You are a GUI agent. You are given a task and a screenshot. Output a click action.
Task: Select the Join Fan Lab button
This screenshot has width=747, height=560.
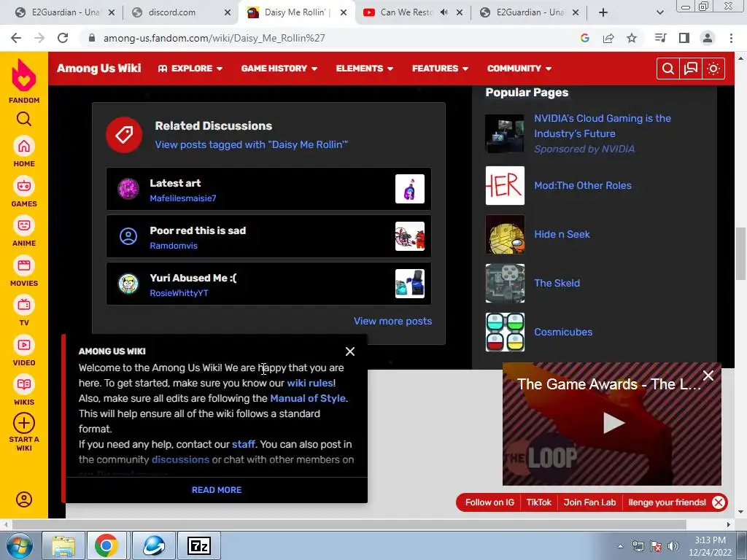click(589, 502)
